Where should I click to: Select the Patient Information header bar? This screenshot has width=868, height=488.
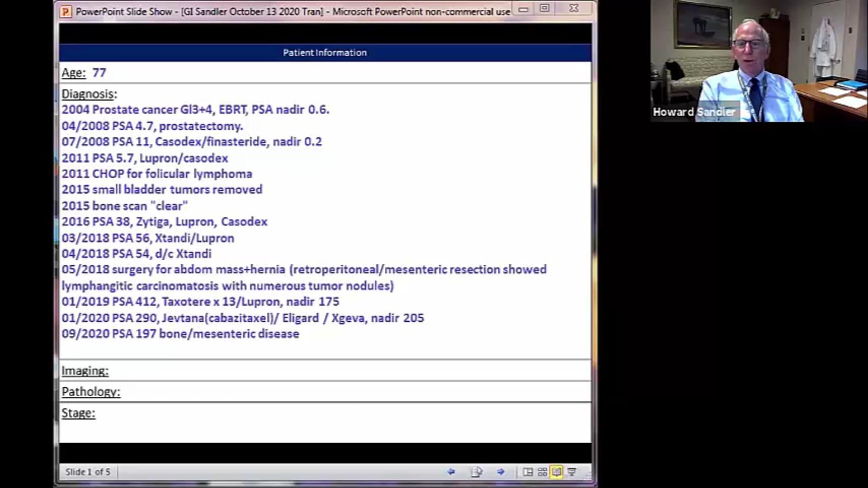[324, 52]
